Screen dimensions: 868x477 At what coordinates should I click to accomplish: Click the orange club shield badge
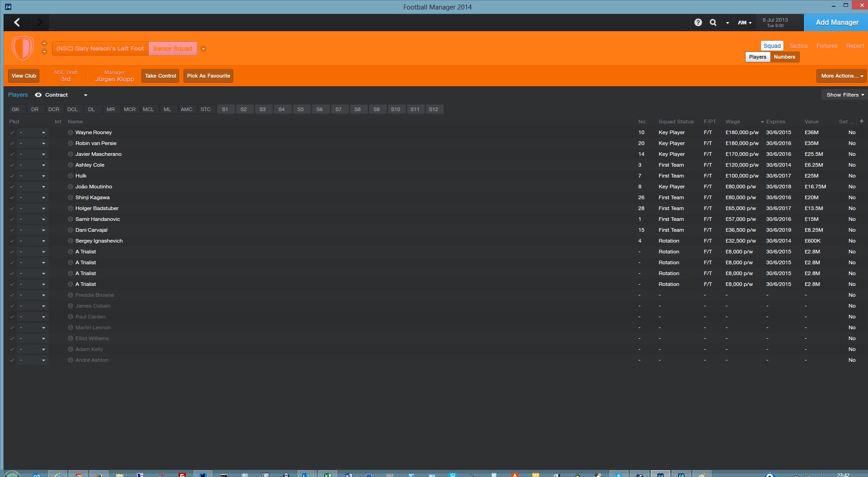(x=22, y=48)
